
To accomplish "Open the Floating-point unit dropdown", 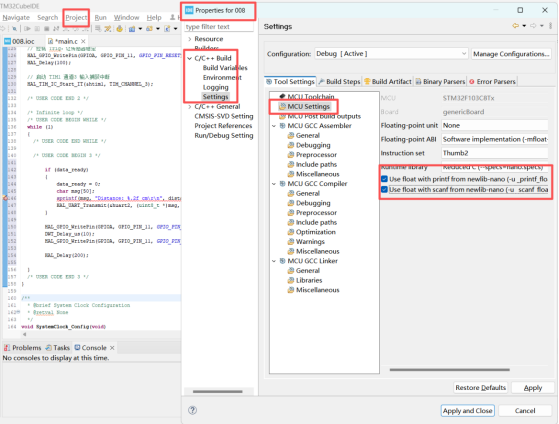I will [x=494, y=126].
